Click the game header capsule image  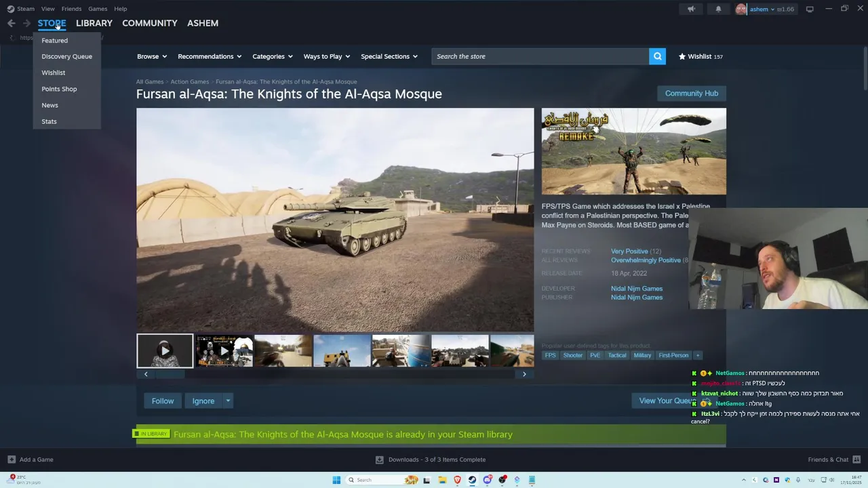[633, 151]
